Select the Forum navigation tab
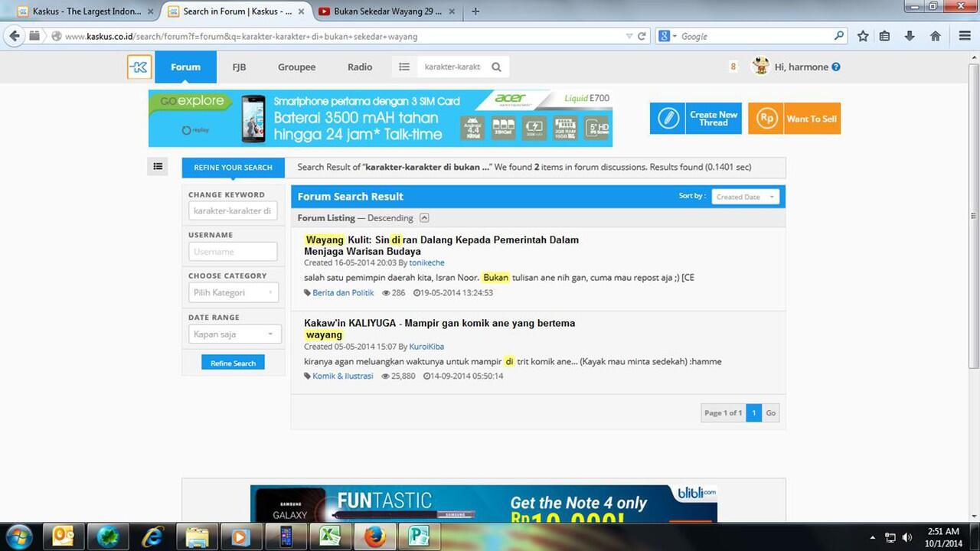This screenshot has width=980, height=551. (x=185, y=67)
